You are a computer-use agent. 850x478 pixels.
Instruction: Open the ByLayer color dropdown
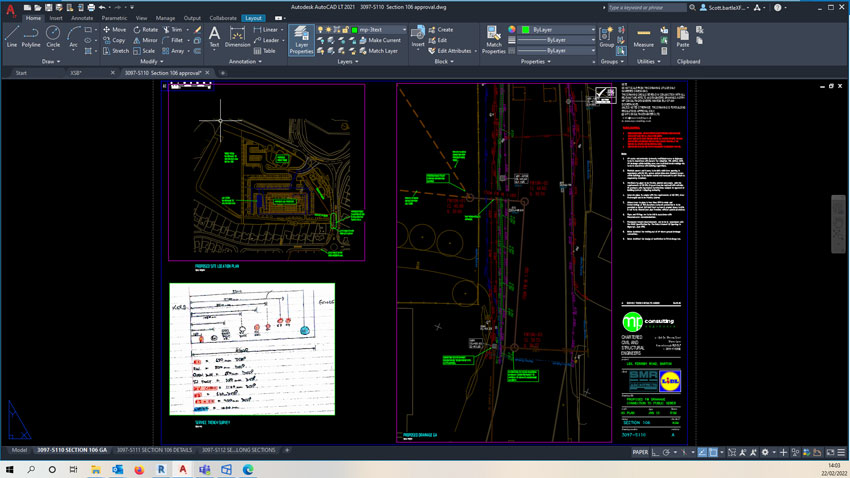pos(594,30)
